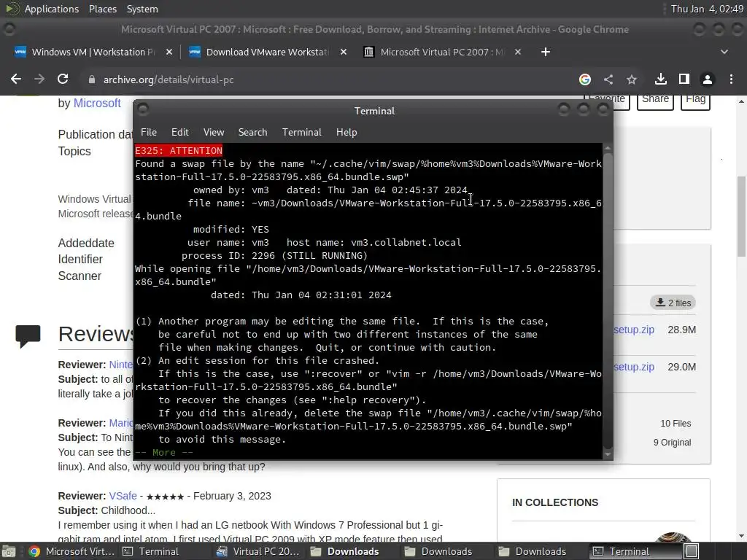Screen dimensions: 747x560
Task: Click the show desktop icon in taskbar
Action: click(x=9, y=551)
